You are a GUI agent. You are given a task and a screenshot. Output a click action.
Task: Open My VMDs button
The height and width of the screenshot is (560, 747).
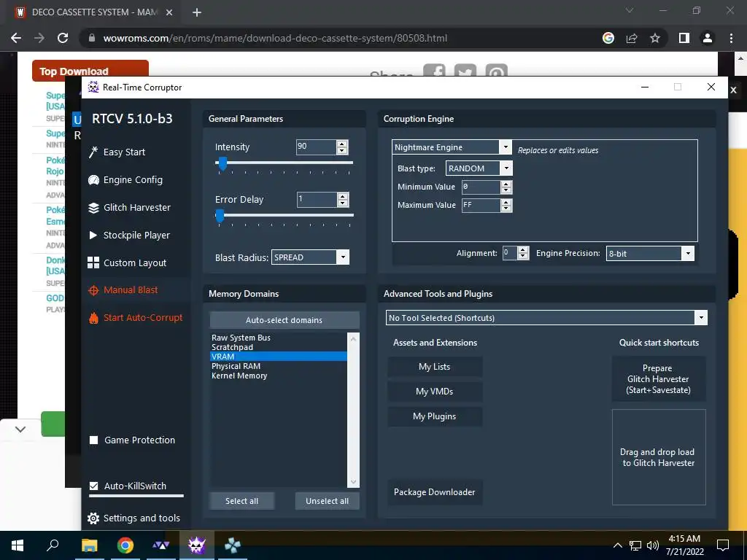click(x=435, y=392)
